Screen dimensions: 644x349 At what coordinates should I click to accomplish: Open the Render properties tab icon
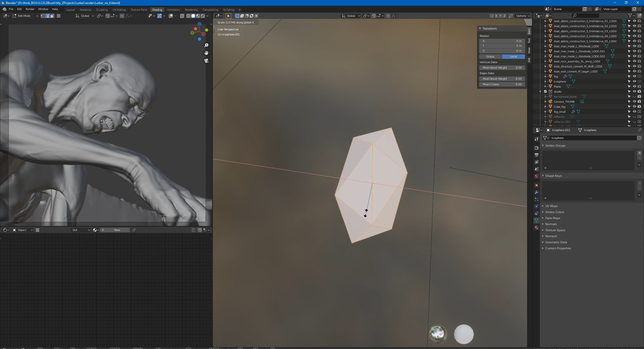click(536, 148)
